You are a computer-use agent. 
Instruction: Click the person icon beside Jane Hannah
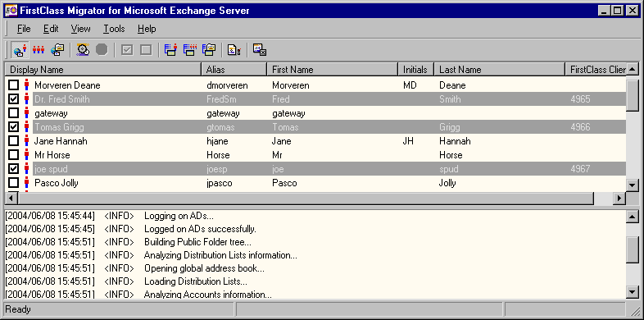(27, 141)
